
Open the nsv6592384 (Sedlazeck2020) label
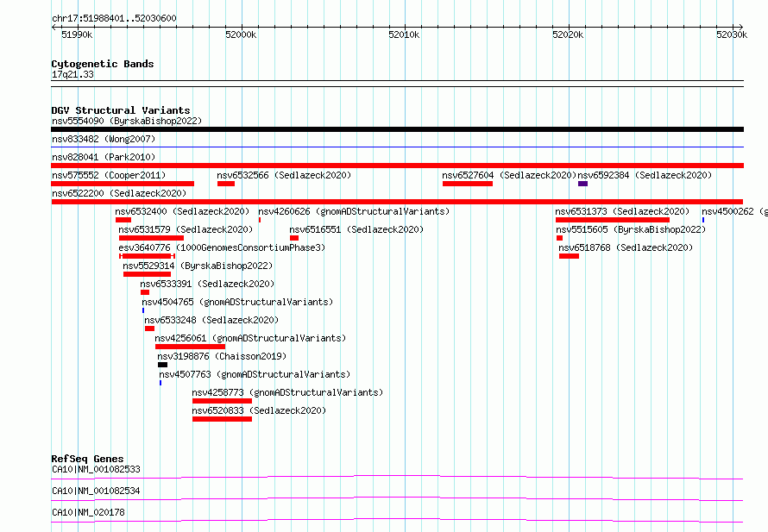click(x=645, y=175)
